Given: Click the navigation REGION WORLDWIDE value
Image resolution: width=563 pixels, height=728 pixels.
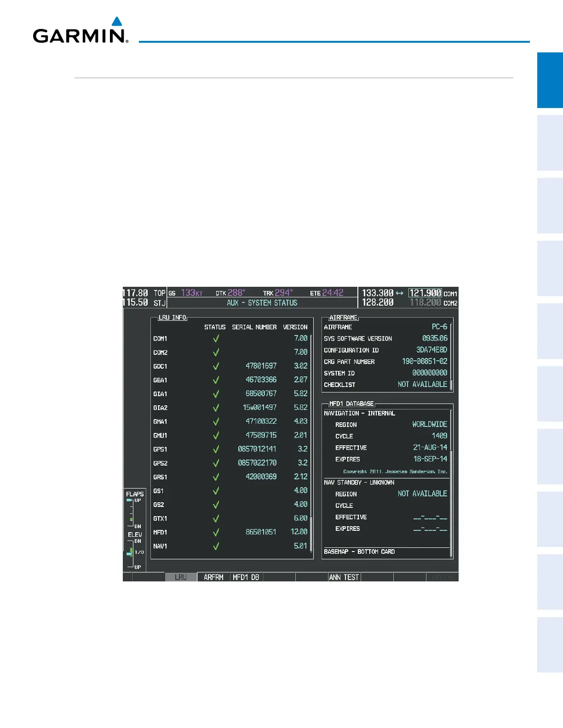Looking at the screenshot, I should click(x=430, y=424).
